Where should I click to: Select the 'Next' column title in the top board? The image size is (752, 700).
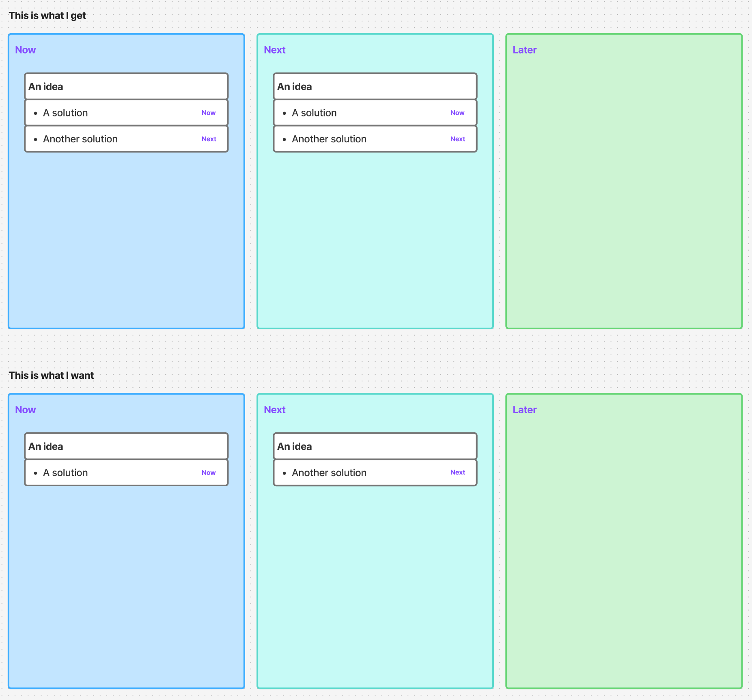pos(275,50)
